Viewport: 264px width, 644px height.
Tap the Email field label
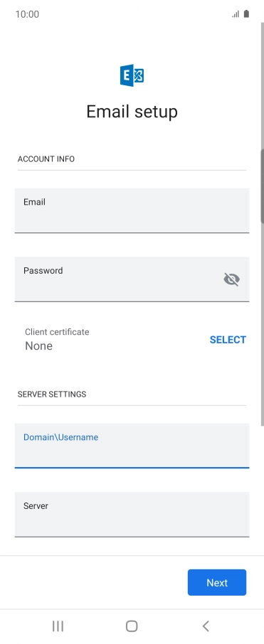(34, 202)
